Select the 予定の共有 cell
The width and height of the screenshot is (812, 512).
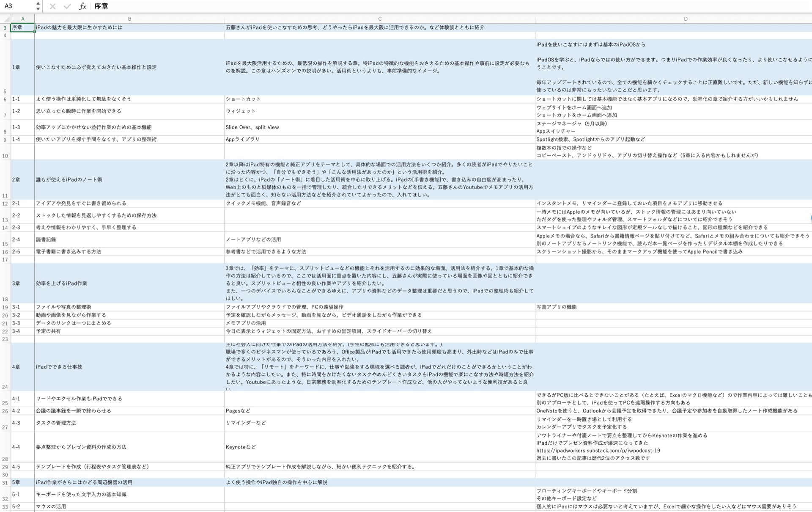pyautogui.click(x=129, y=331)
